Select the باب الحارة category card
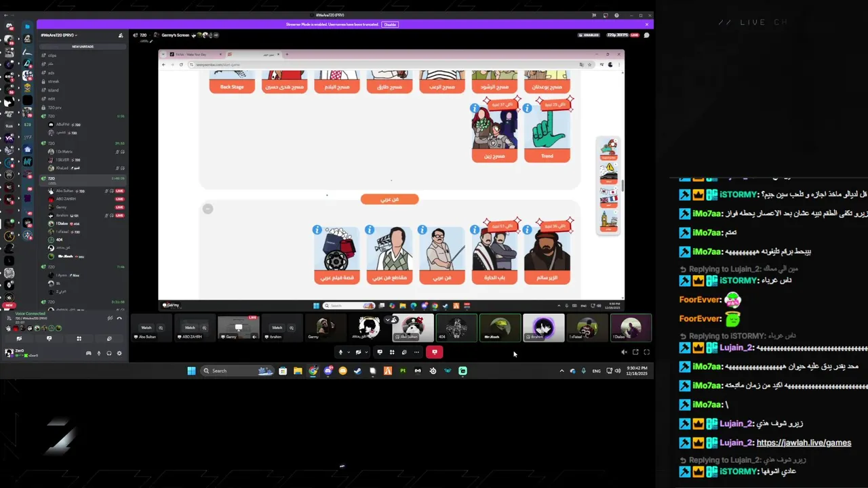The image size is (868, 488). pos(494,254)
